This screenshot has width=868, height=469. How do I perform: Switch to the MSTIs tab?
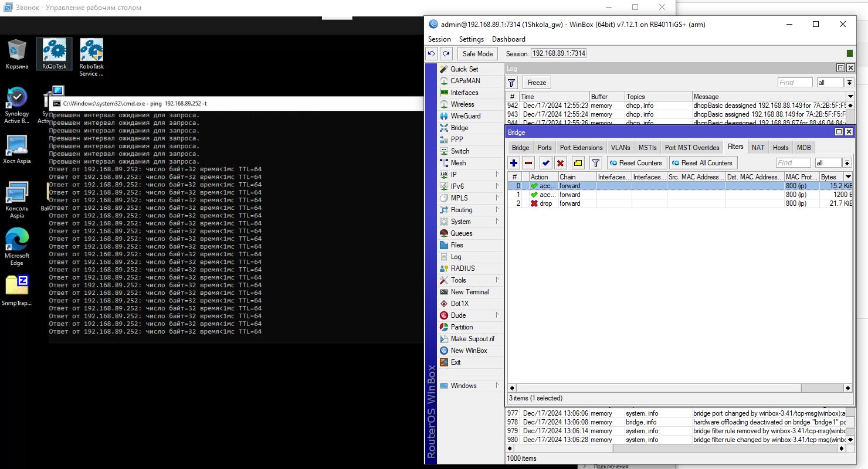click(x=647, y=148)
